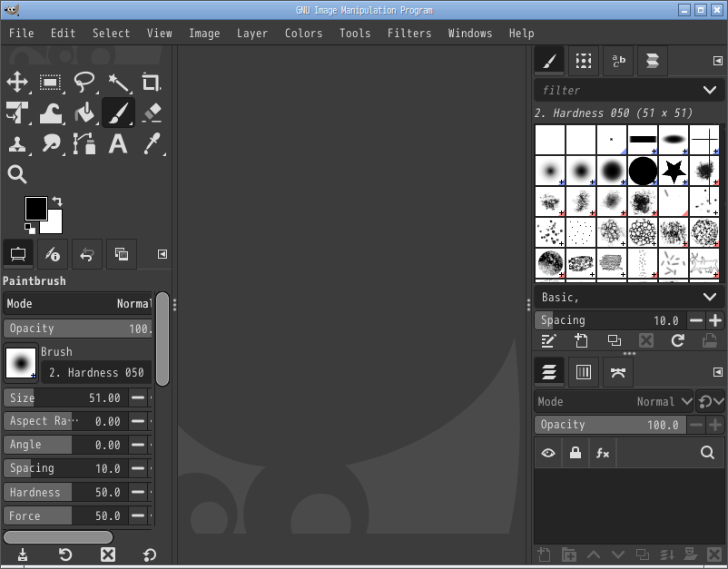728x569 pixels.
Task: Swap foreground and background colors
Action: 57,201
